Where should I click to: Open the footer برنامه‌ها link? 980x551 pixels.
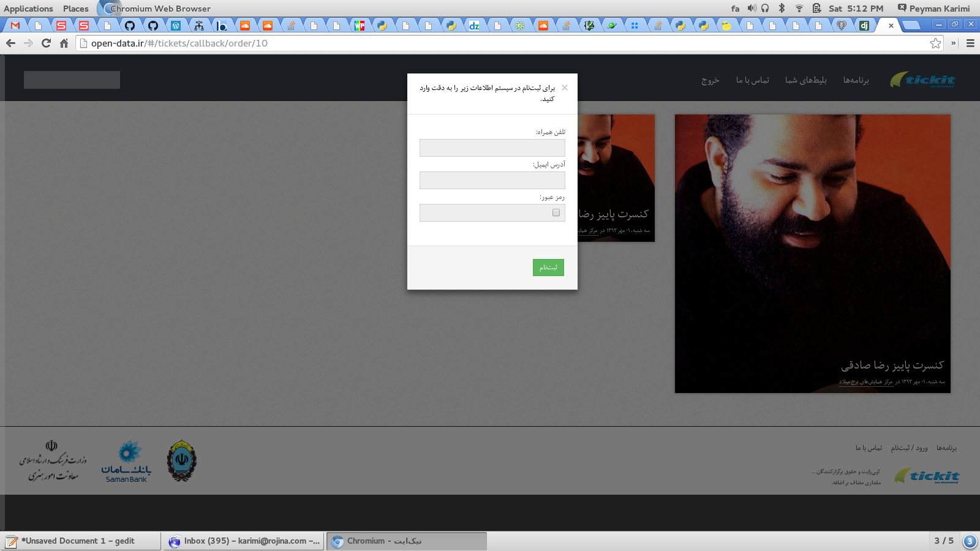946,448
